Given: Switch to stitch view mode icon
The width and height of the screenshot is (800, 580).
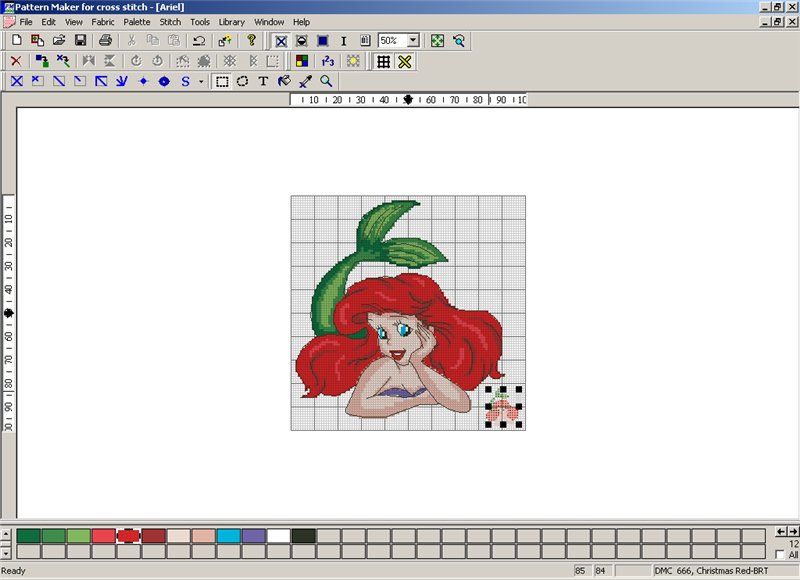Looking at the screenshot, I should click(x=281, y=41).
